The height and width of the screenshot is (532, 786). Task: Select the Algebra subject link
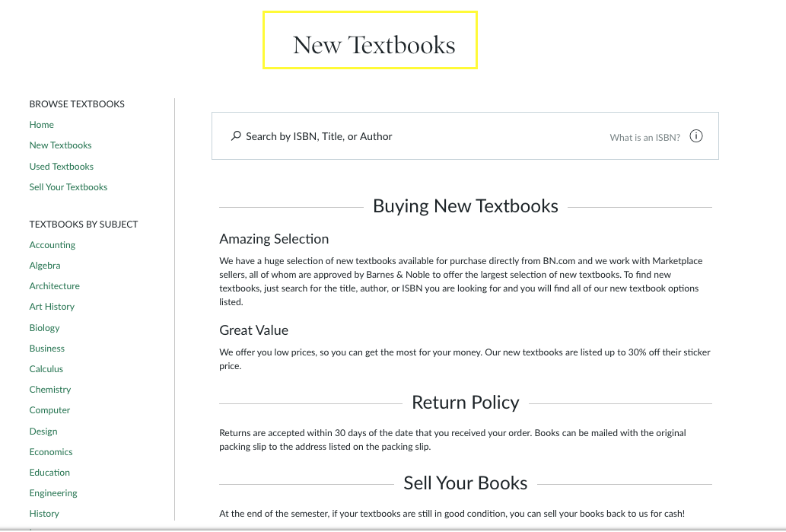44,265
